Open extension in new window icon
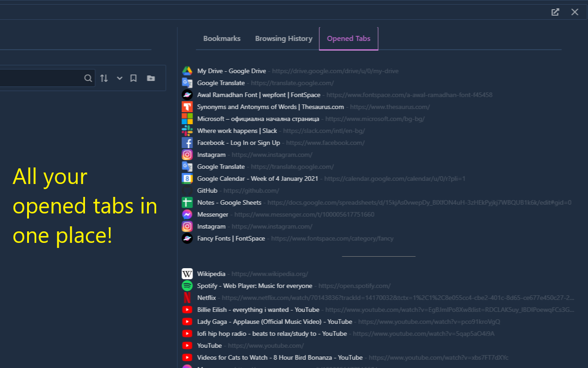588x368 pixels. point(555,12)
